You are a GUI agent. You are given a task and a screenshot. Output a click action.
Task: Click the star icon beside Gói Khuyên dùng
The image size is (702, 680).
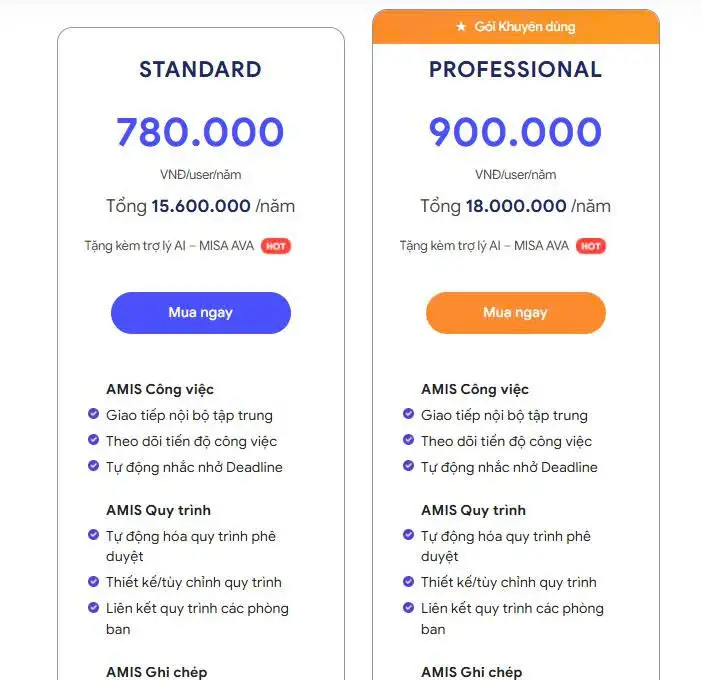pyautogui.click(x=461, y=27)
